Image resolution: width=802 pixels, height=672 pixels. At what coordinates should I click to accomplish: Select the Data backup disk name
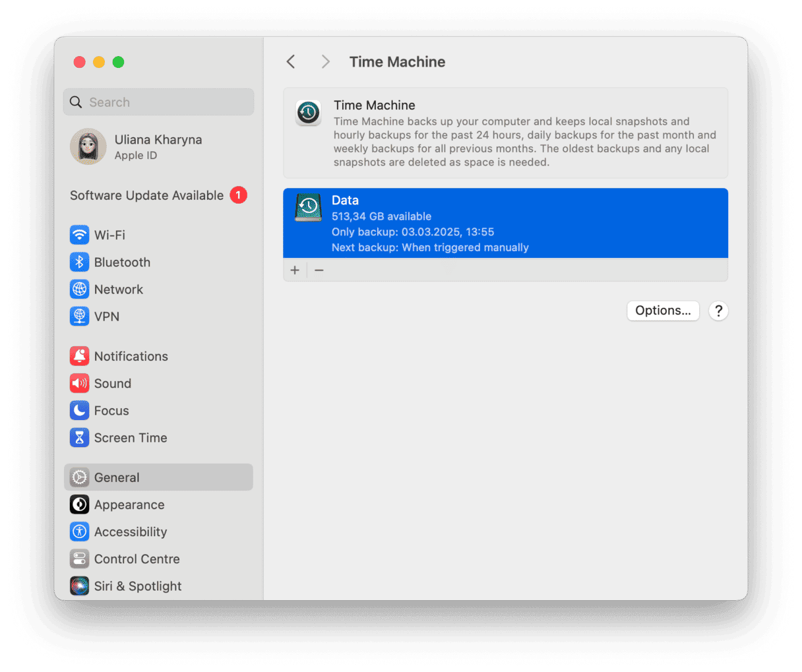click(x=345, y=200)
